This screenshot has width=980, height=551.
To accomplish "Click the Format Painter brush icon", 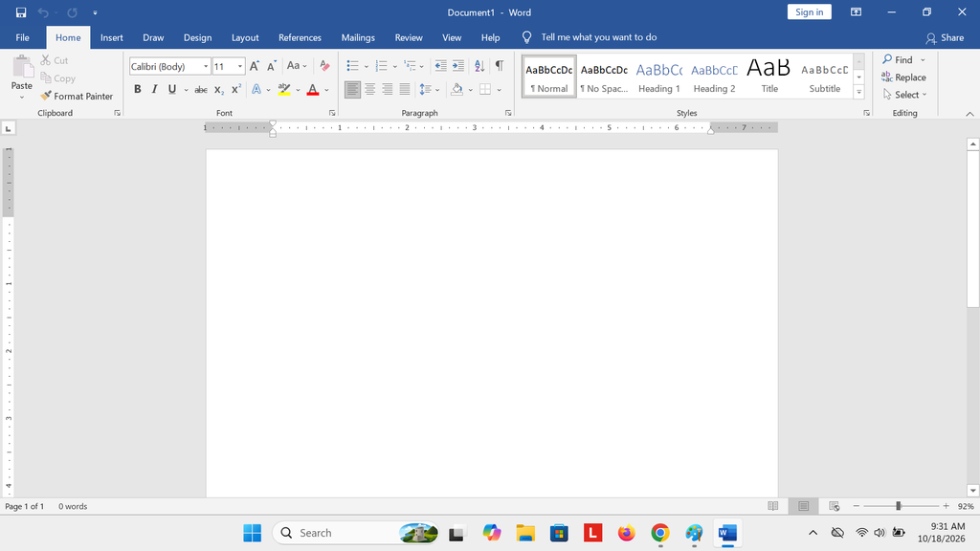I will click(46, 96).
